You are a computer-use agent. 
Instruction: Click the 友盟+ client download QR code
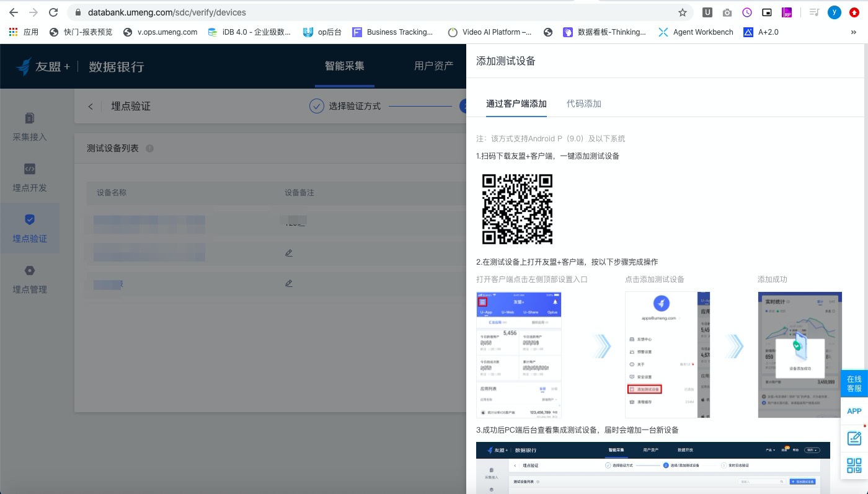517,209
